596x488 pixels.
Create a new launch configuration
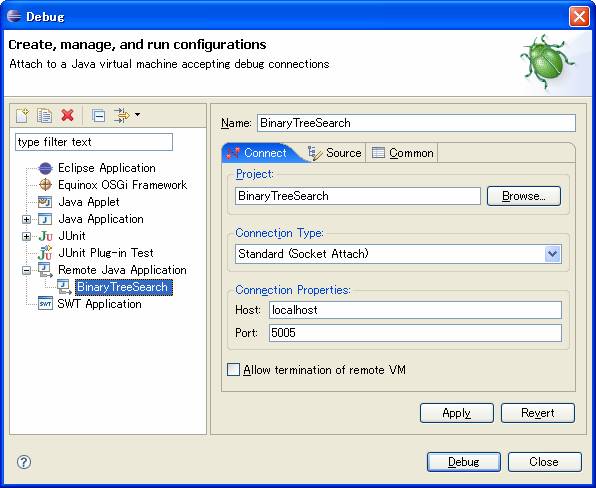click(x=22, y=115)
